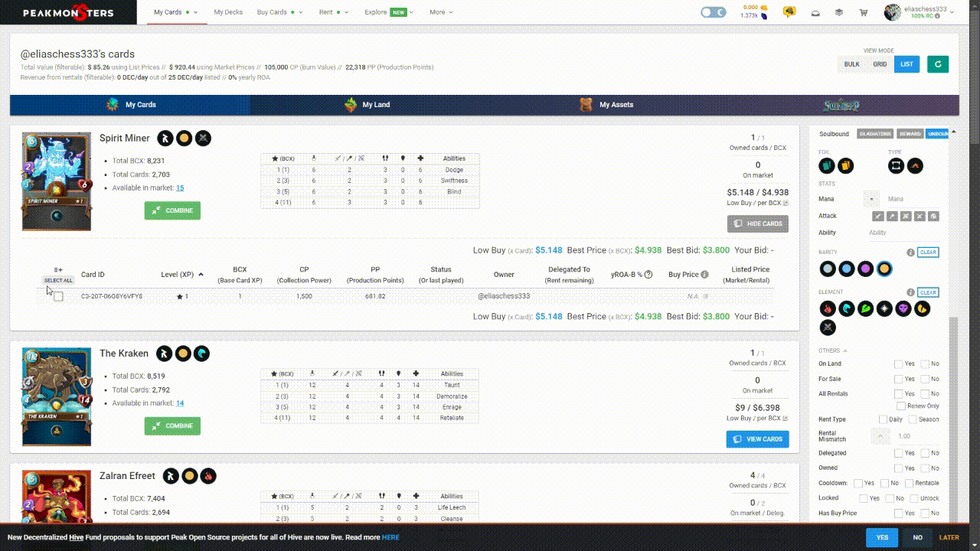This screenshot has height=551, width=980.
Task: Click the refresh cards icon button
Action: tap(938, 64)
